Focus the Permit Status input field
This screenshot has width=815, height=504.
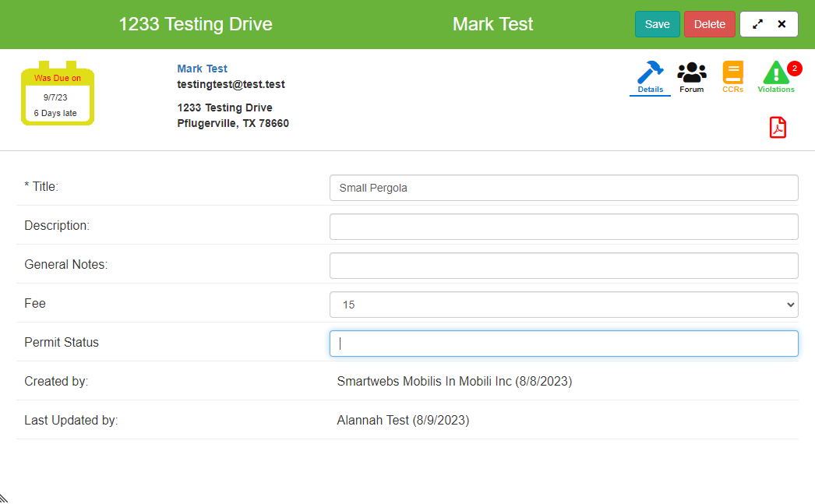point(564,344)
